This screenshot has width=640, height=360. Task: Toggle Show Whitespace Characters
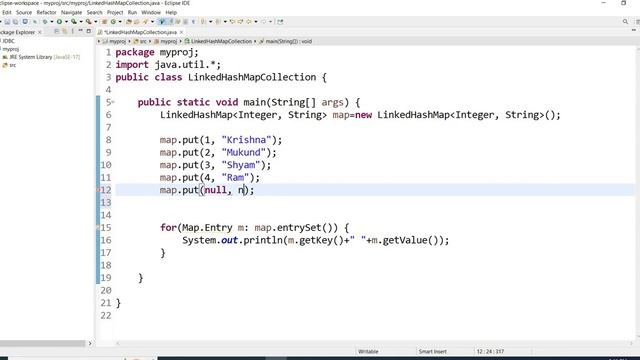click(193, 22)
